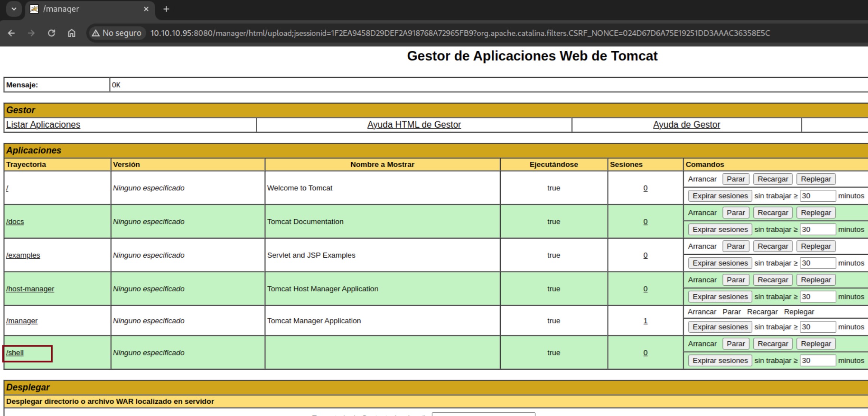Stop /docs with Parar button

[736, 213]
